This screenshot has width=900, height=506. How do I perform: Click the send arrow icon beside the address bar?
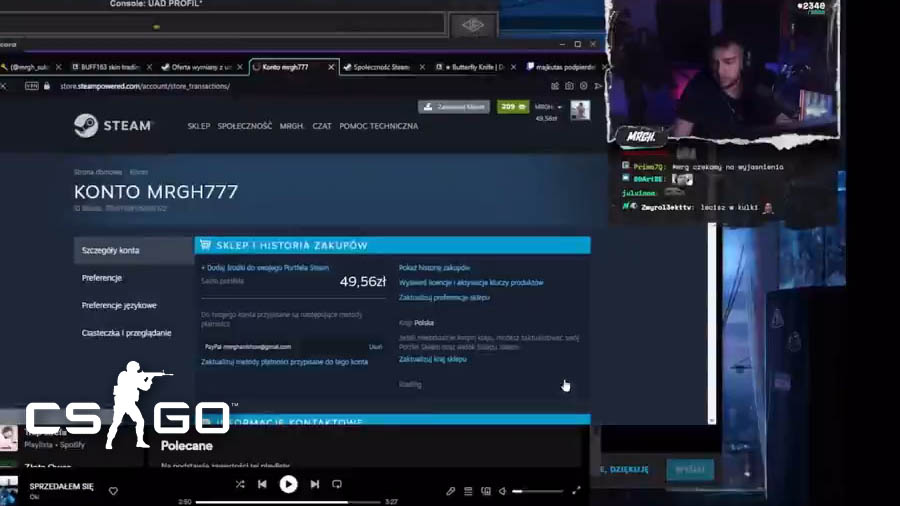(x=598, y=86)
